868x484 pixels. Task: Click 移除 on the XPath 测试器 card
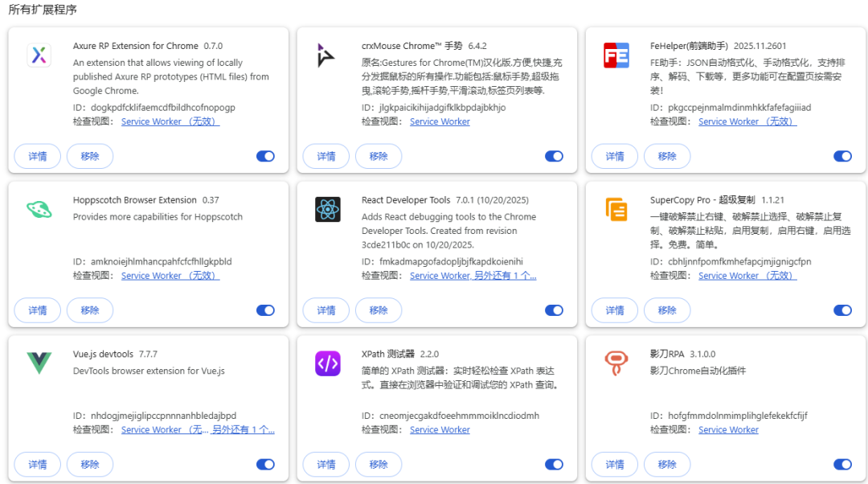[x=379, y=464]
